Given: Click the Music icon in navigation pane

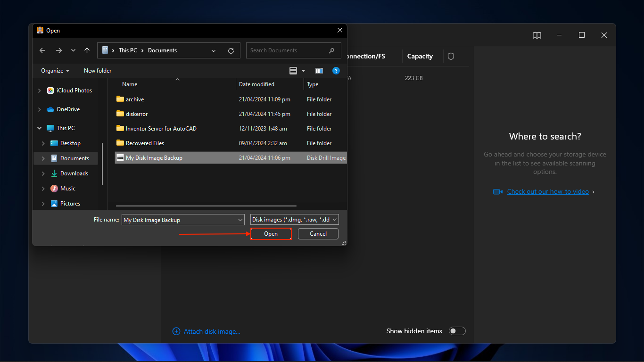Looking at the screenshot, I should click(x=54, y=189).
